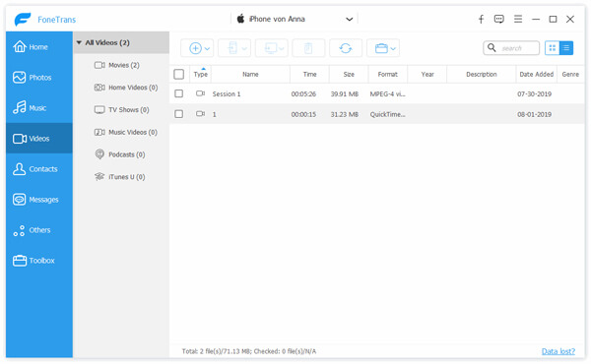Select the Session 1 video name
The height and width of the screenshot is (364, 591).
[x=227, y=94]
